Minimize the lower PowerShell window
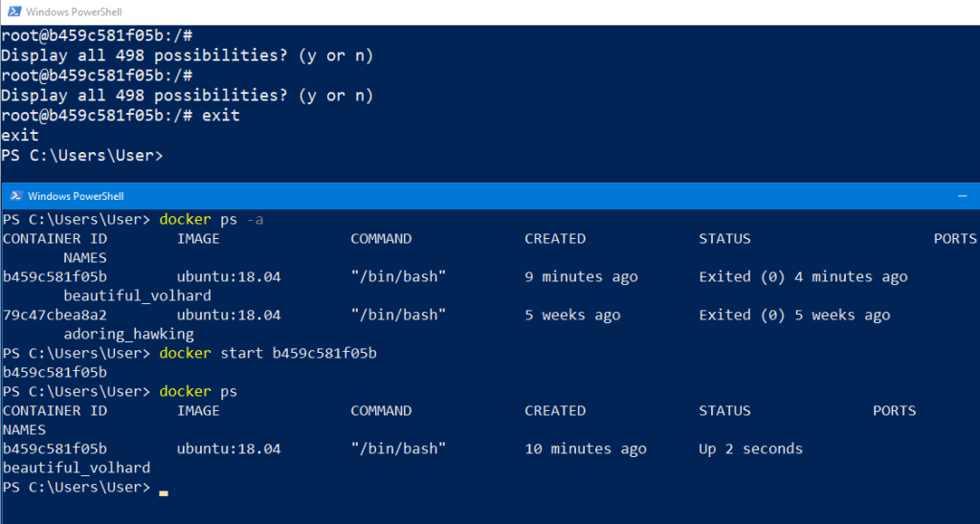The width and height of the screenshot is (980, 524). coord(962,195)
